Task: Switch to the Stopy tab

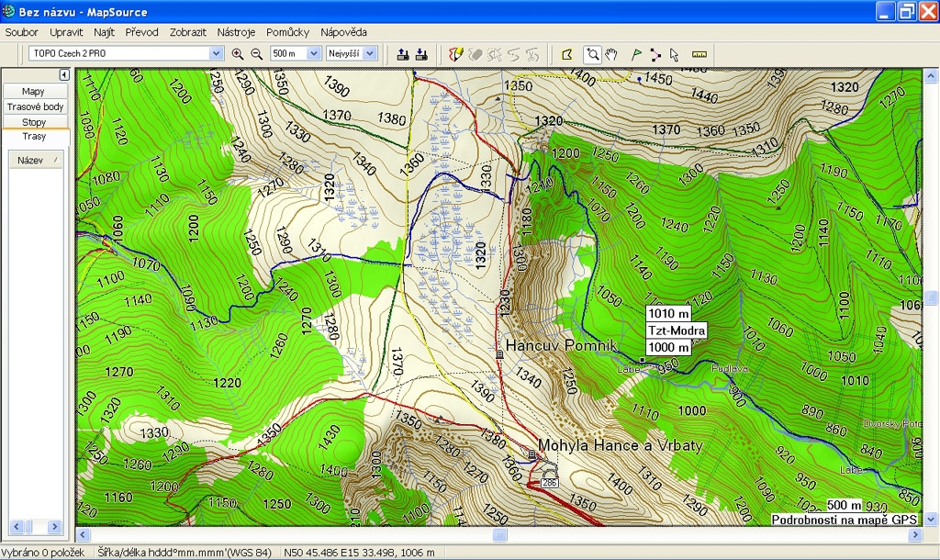Action: click(34, 122)
